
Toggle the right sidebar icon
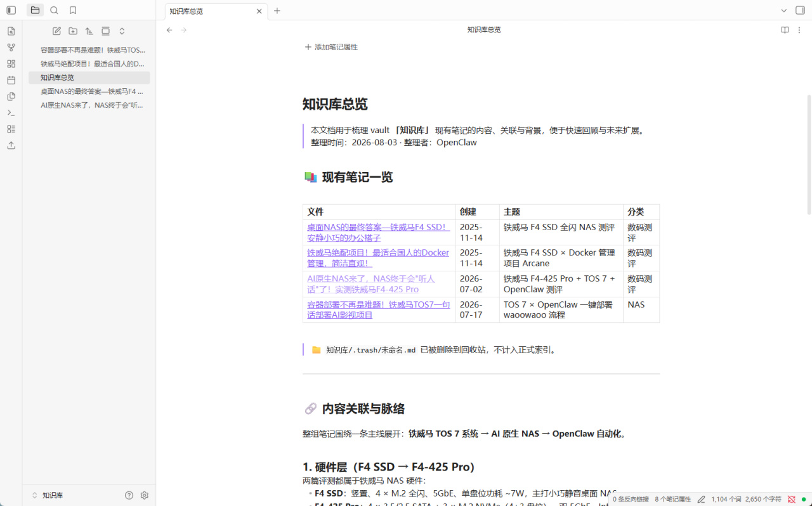coord(801,10)
